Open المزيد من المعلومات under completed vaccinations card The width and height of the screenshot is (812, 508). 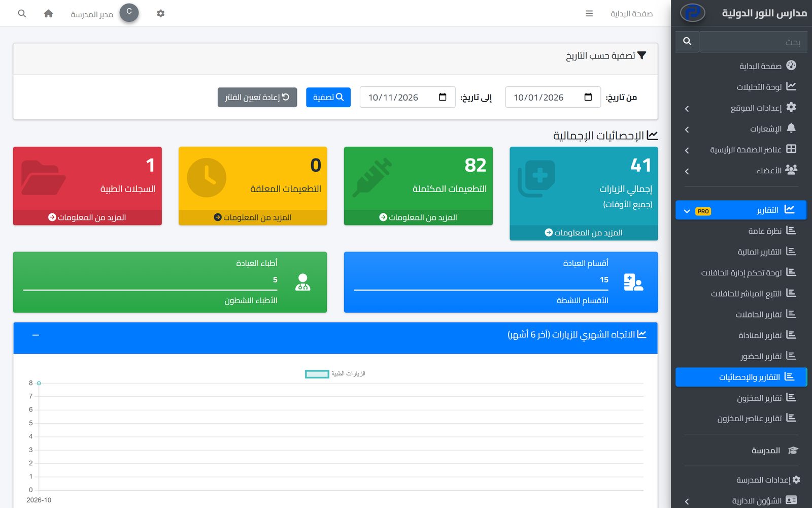click(x=418, y=217)
